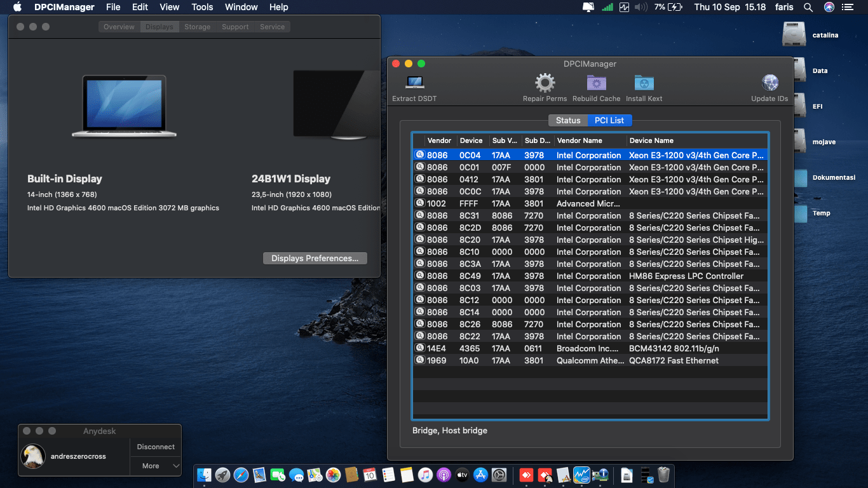Open Safari from the Dock
This screenshot has height=488, width=868.
pos(241,475)
